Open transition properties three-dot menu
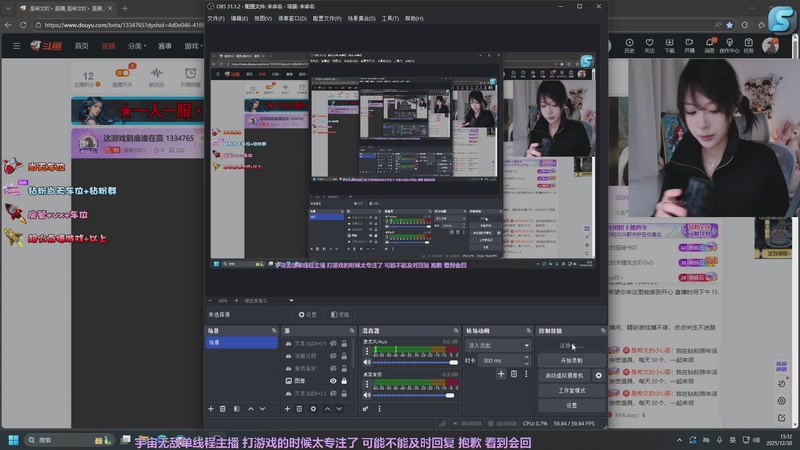Image resolution: width=800 pixels, height=450 pixels. [526, 374]
